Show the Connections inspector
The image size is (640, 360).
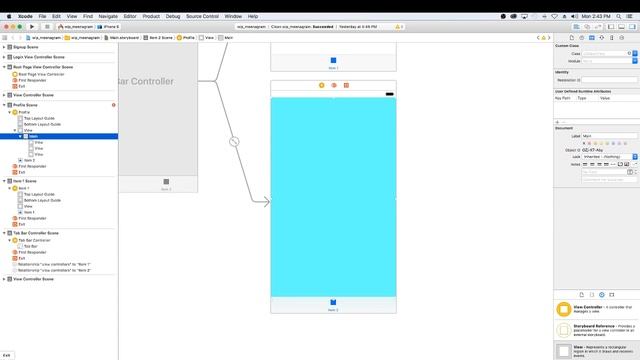pyautogui.click(x=621, y=38)
